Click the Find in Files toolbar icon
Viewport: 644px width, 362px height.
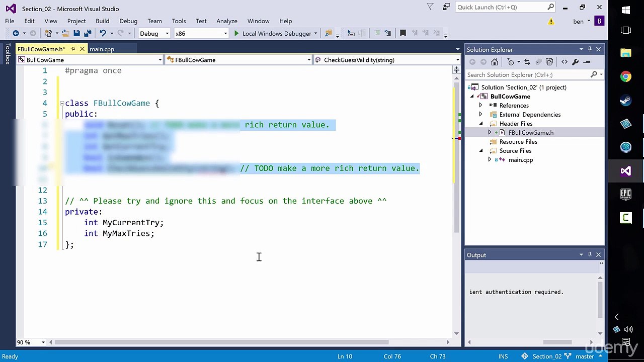tap(328, 33)
